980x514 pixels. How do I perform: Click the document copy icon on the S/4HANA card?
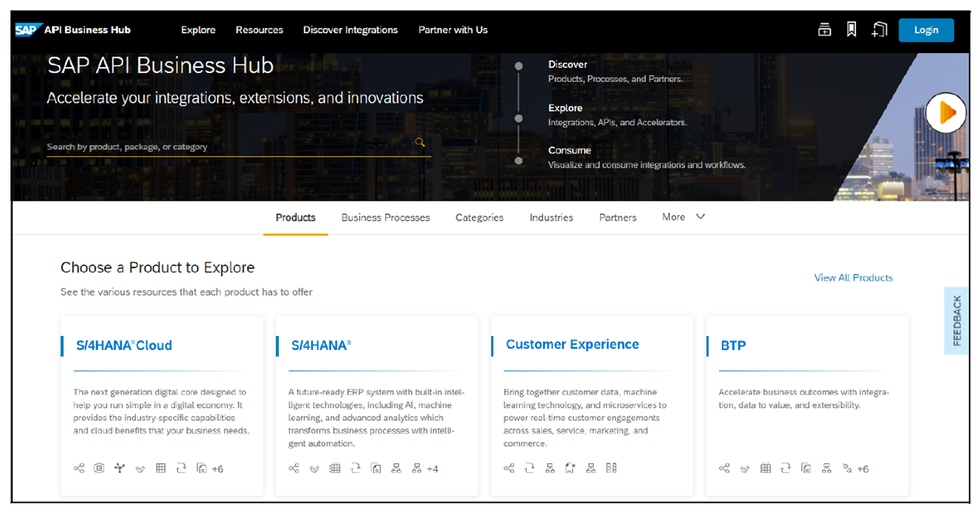[376, 468]
